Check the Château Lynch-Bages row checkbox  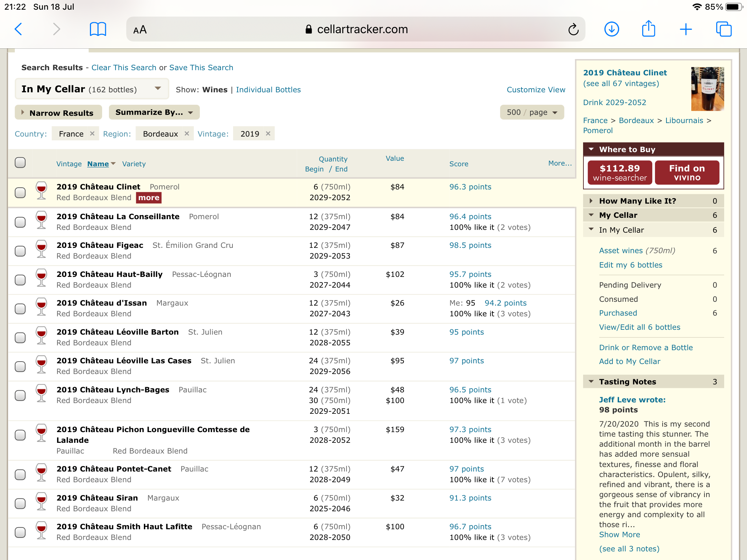pos(20,395)
